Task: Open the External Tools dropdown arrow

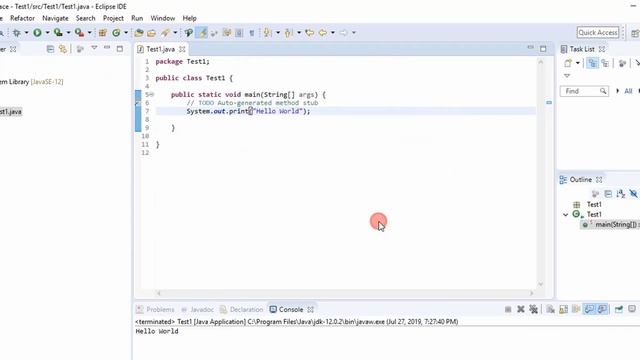Action: [90, 33]
